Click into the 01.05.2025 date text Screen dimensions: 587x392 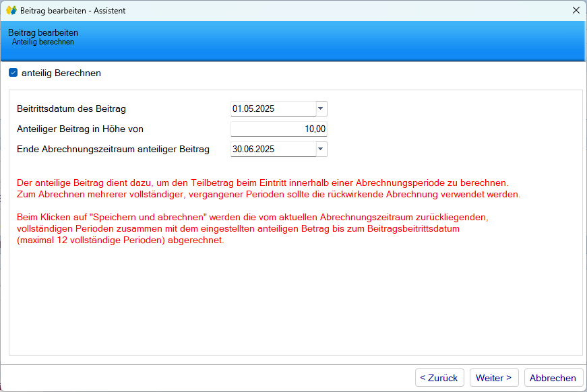click(253, 108)
